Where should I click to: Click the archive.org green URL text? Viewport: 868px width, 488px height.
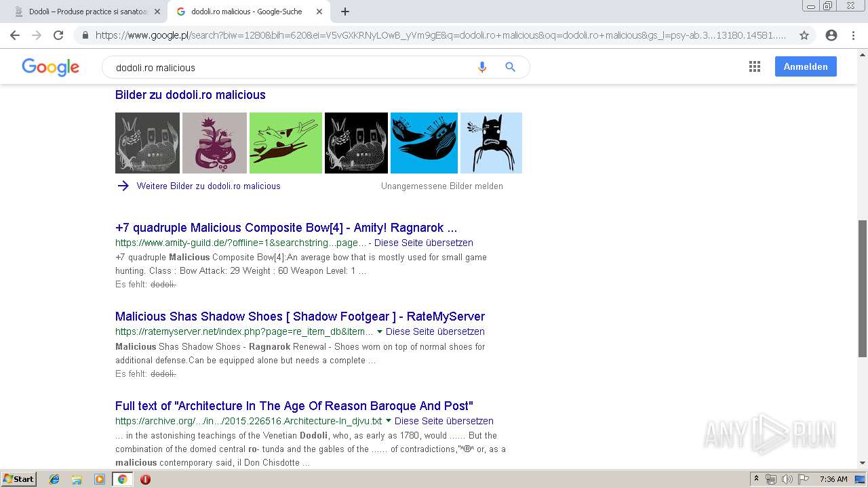click(x=249, y=421)
